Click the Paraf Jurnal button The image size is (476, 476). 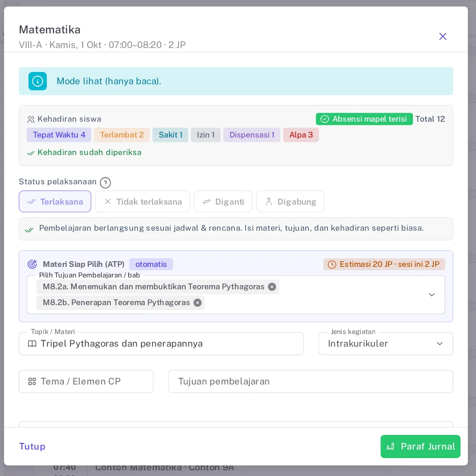(420, 447)
